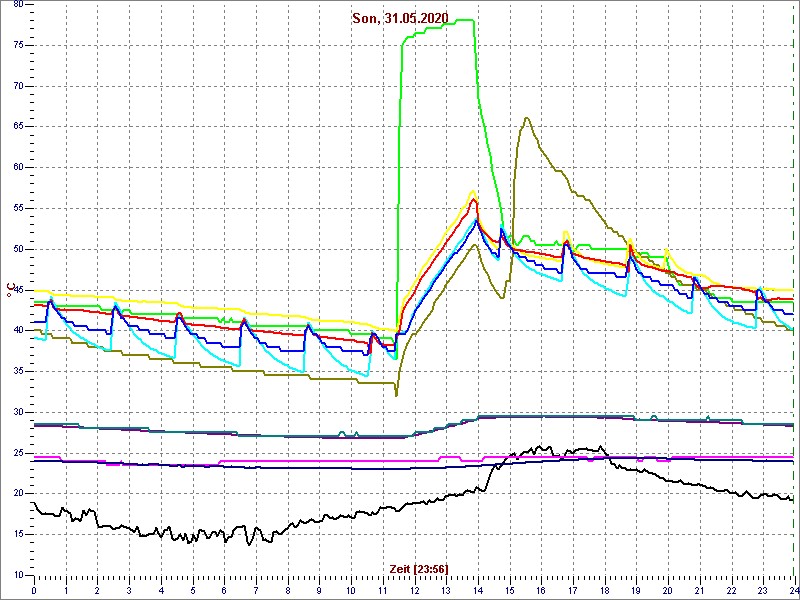Viewport: 800px width, 600px height.
Task: Select the 75 label on the temperature axis
Action: tap(18, 45)
